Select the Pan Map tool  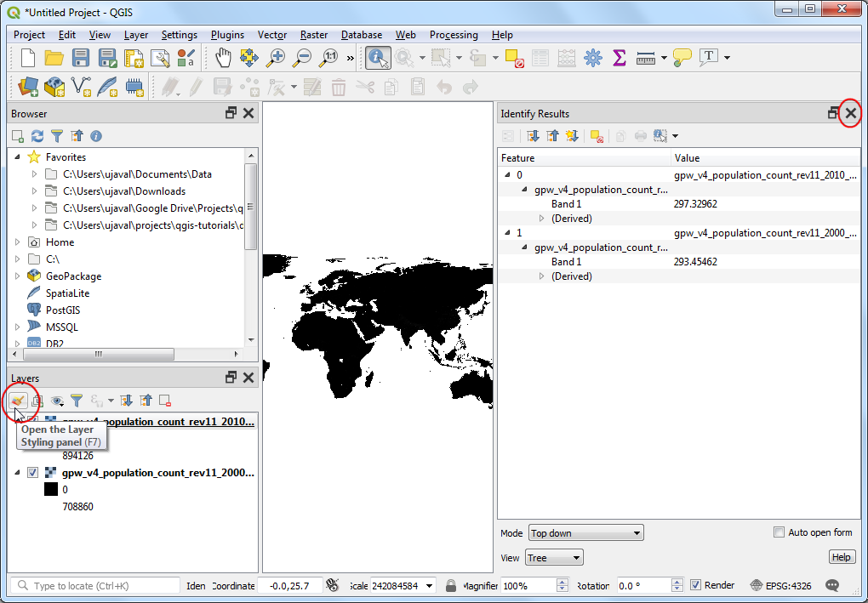[223, 58]
